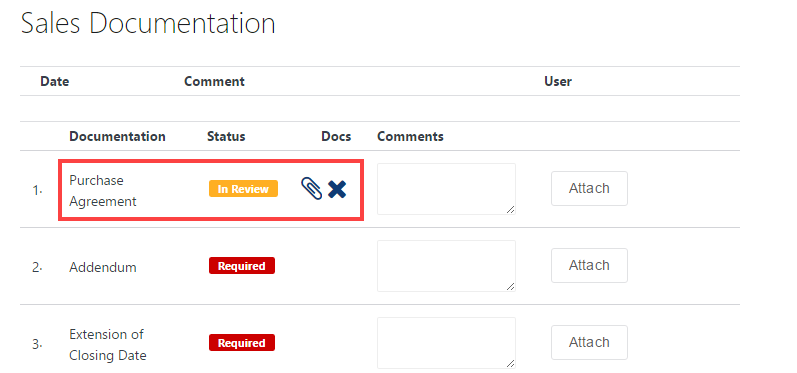Click Required badge for Extension of Closing Date
Viewport: 797px width, 373px height.
242,343
